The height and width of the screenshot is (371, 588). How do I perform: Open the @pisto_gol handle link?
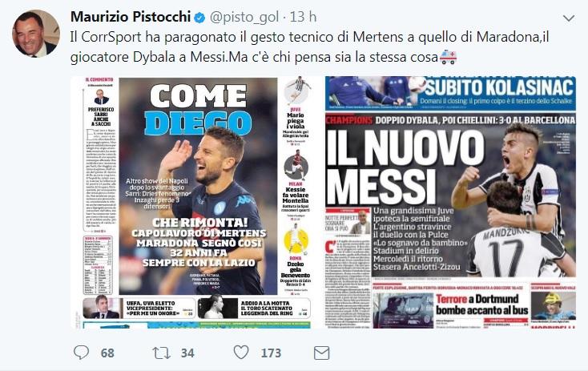click(244, 18)
